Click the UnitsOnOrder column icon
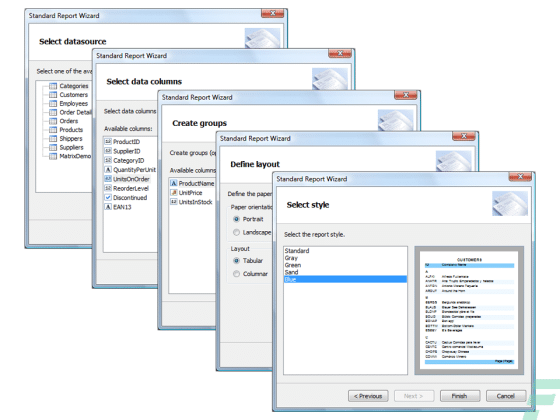Image resolution: width=560 pixels, height=420 pixels. (108, 179)
